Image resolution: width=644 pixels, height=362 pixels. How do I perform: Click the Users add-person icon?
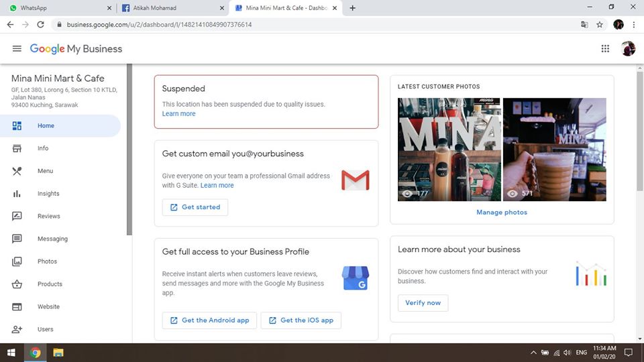point(17,329)
